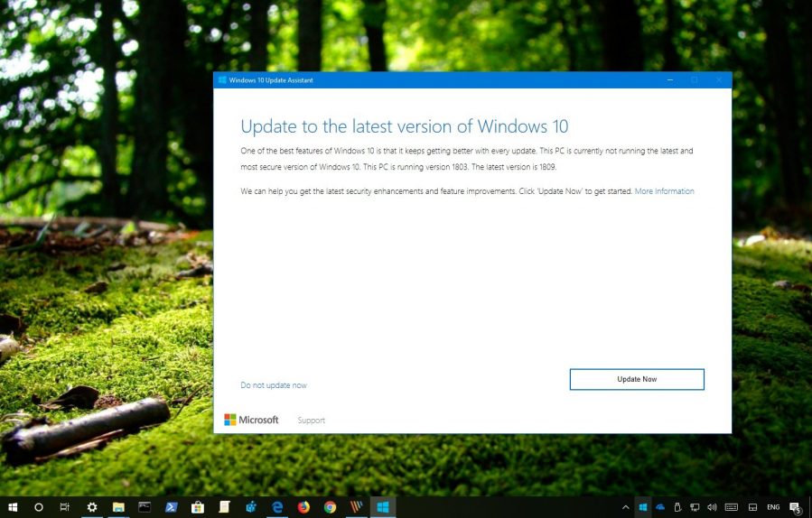Open Microsoft Store from the taskbar
This screenshot has width=812, height=518.
click(x=198, y=507)
